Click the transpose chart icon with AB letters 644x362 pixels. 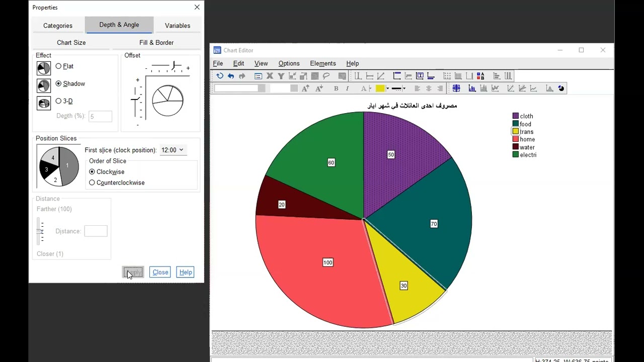point(480,76)
